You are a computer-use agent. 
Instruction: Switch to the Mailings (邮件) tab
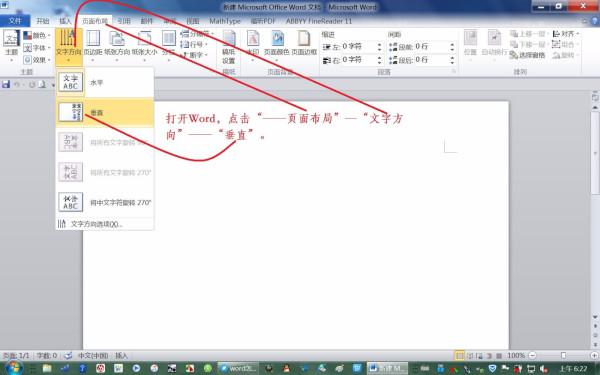[x=147, y=21]
